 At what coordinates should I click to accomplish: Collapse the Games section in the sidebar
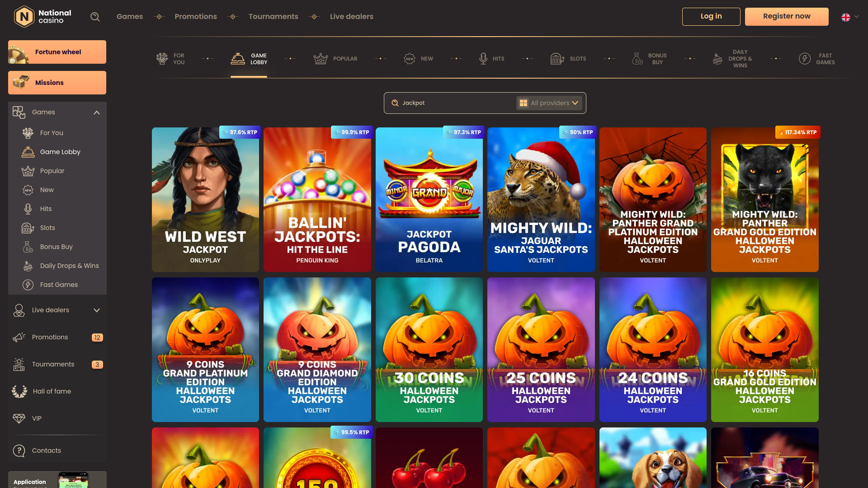(x=96, y=113)
